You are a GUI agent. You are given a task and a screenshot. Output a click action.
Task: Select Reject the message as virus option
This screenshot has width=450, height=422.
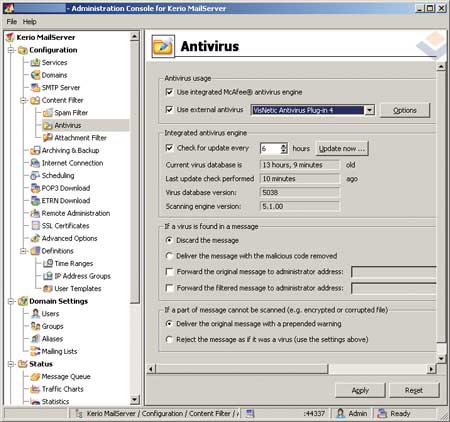pyautogui.click(x=169, y=340)
